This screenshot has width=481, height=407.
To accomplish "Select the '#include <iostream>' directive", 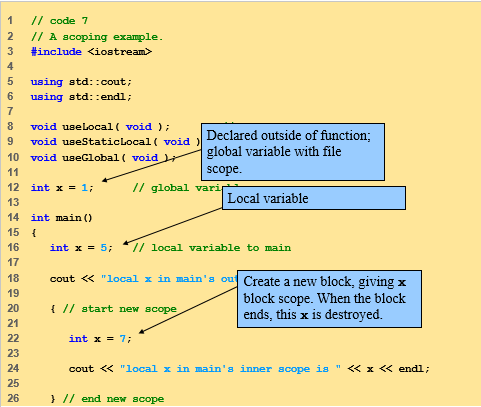I will click(x=91, y=52).
